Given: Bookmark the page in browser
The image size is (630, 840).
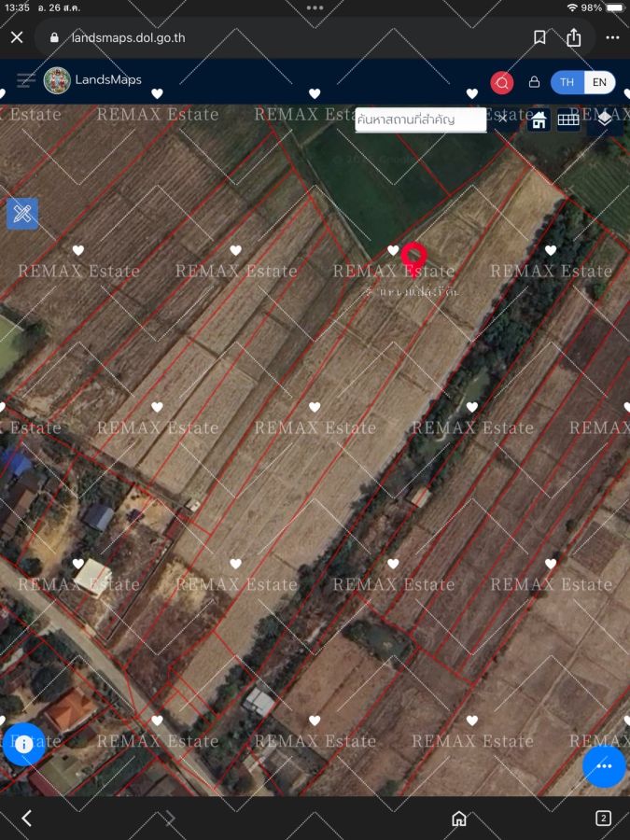Looking at the screenshot, I should coord(539,37).
